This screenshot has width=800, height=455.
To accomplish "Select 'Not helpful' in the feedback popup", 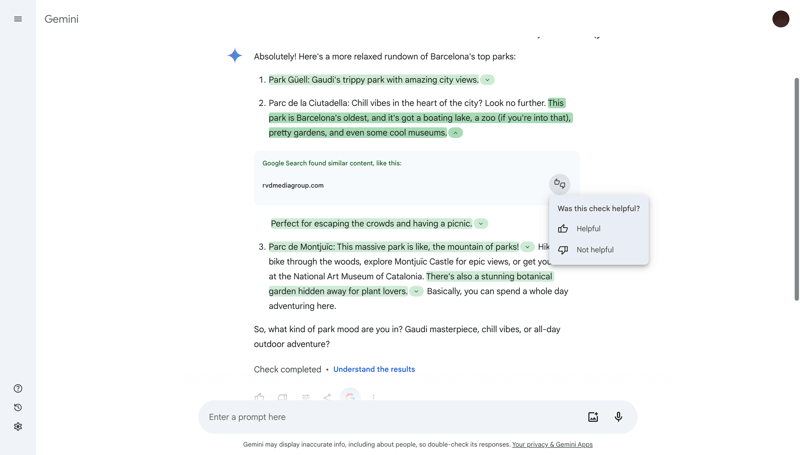I will pos(598,250).
